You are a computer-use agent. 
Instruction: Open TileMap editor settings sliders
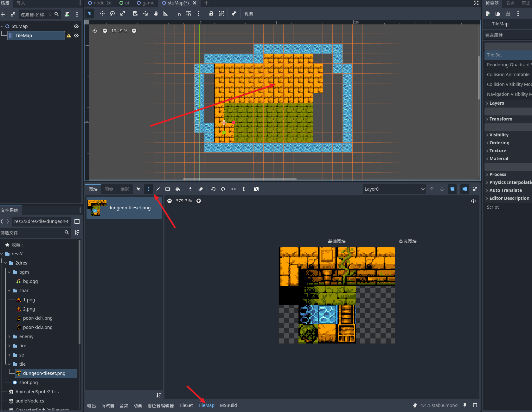475,189
